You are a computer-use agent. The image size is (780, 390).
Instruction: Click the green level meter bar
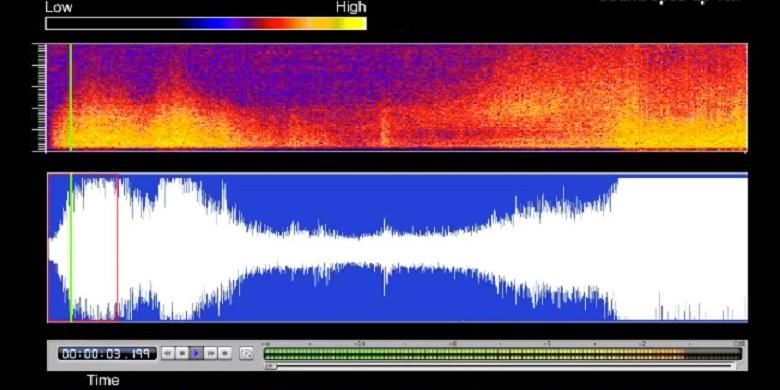502,354
